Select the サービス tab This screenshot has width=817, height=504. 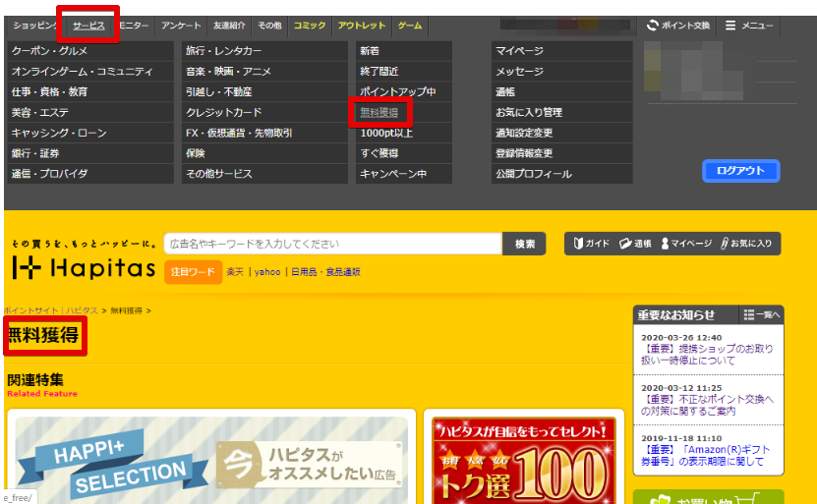[88, 25]
